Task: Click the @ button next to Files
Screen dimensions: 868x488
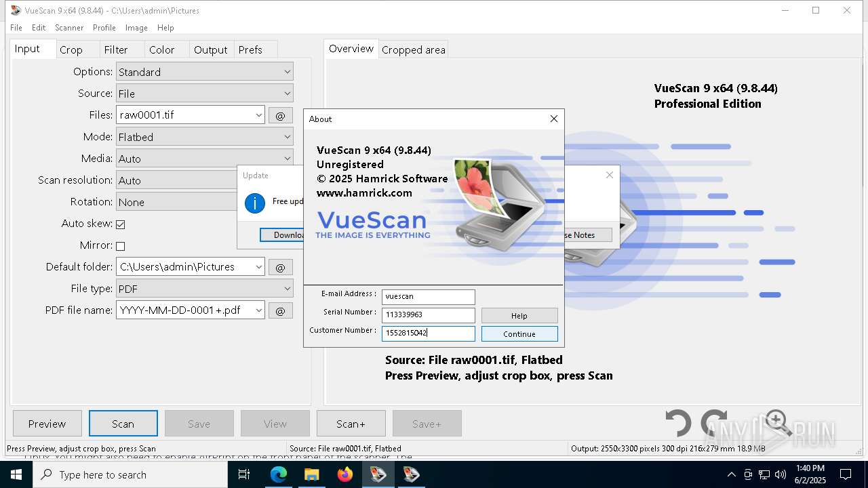Action: [x=281, y=115]
